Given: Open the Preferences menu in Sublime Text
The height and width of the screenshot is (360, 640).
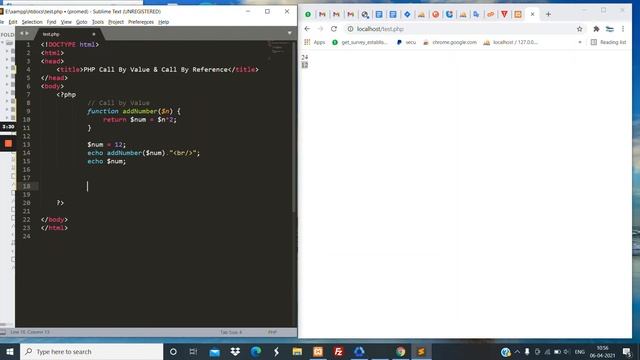Looking at the screenshot, I should [x=141, y=22].
